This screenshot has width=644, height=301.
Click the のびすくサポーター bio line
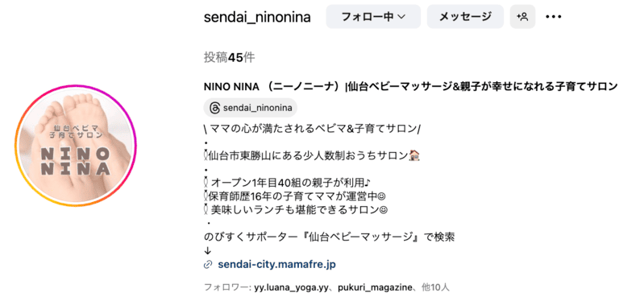330,237
